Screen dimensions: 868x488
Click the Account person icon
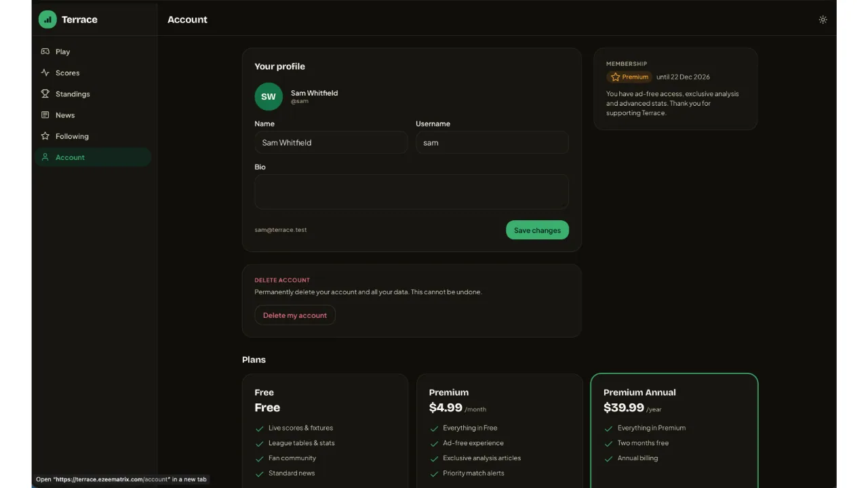[x=45, y=157]
